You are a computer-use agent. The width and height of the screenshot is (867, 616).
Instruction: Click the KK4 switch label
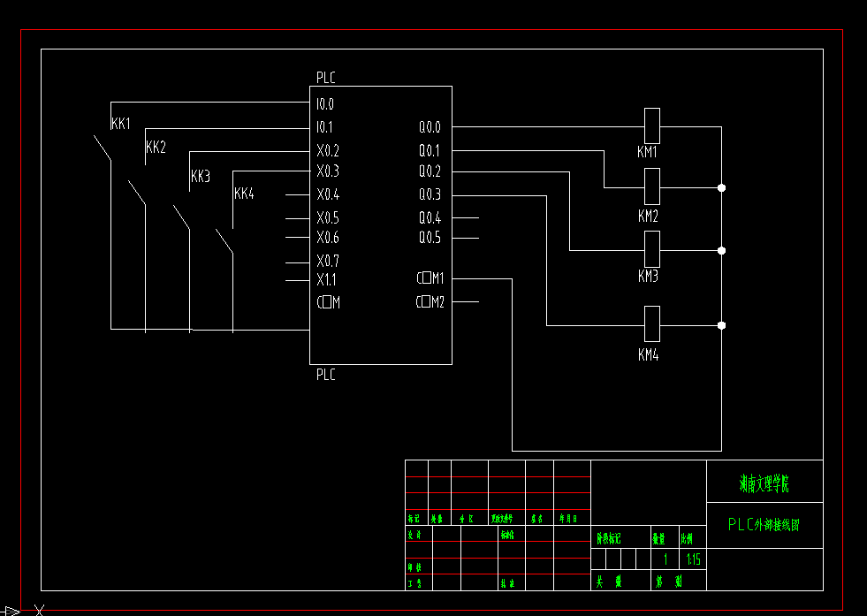click(244, 194)
